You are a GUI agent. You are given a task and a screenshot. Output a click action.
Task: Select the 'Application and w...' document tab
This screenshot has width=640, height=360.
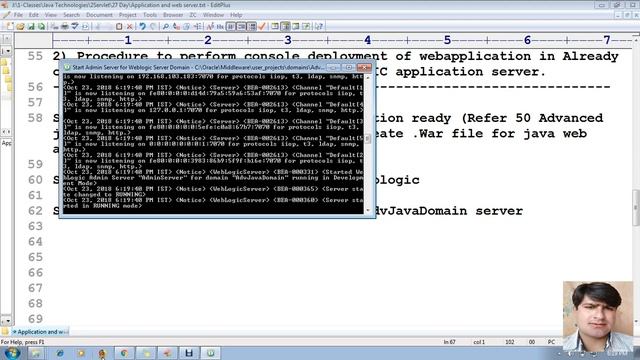pos(40,332)
